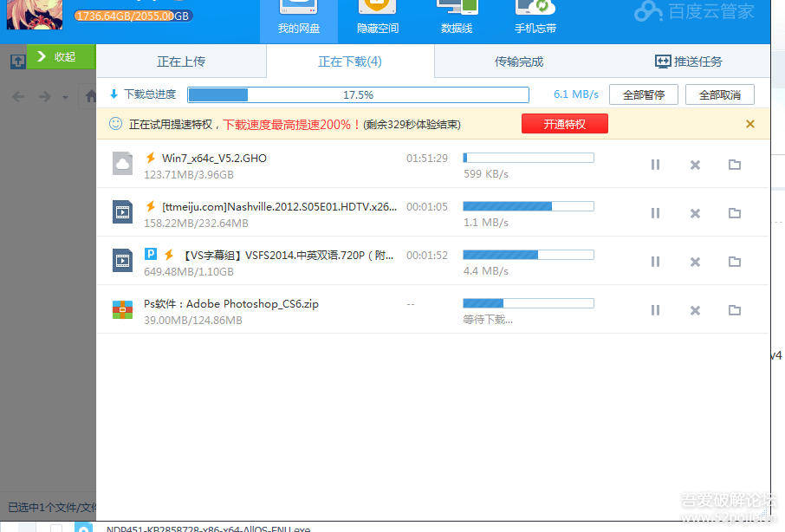The image size is (785, 532).
Task: Click the 下载总进度 label
Action: 150,94
